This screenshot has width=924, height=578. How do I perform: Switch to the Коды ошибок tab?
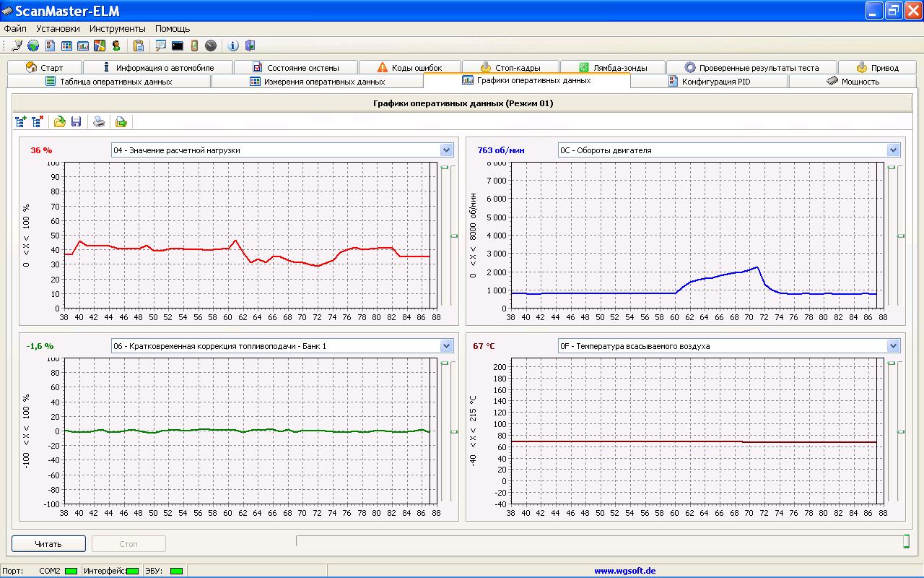pyautogui.click(x=410, y=67)
